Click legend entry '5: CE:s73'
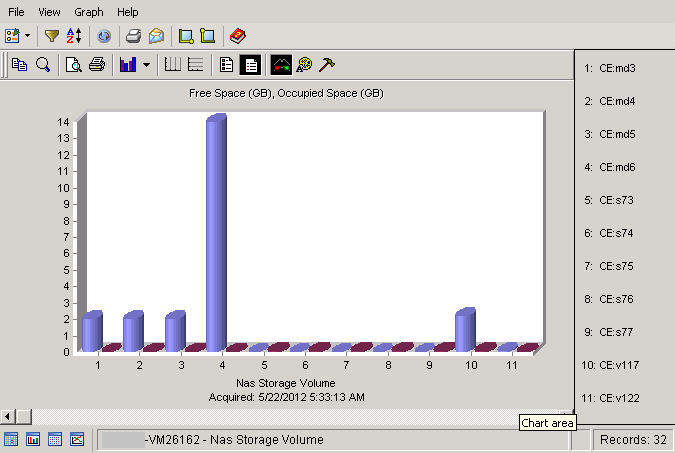Screen dimensions: 675x453 point(609,200)
